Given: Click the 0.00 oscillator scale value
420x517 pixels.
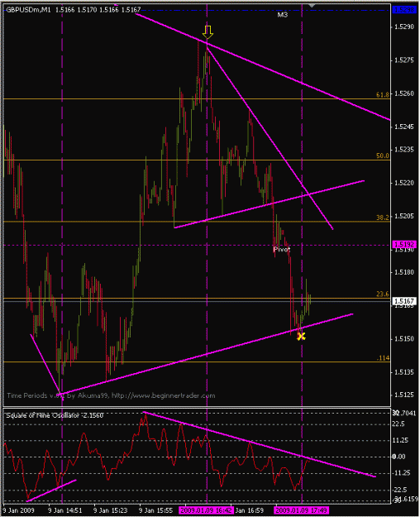Looking at the screenshot, I should click(x=399, y=457).
